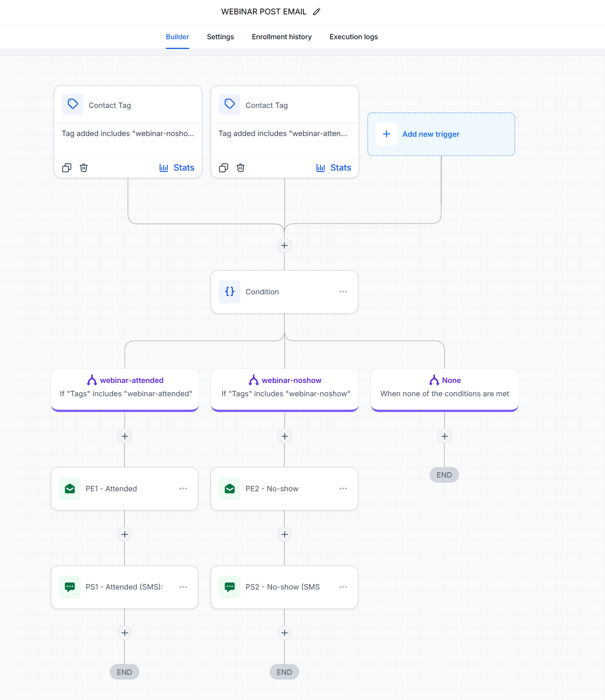Add step between PE2 and PS2

[x=285, y=534]
